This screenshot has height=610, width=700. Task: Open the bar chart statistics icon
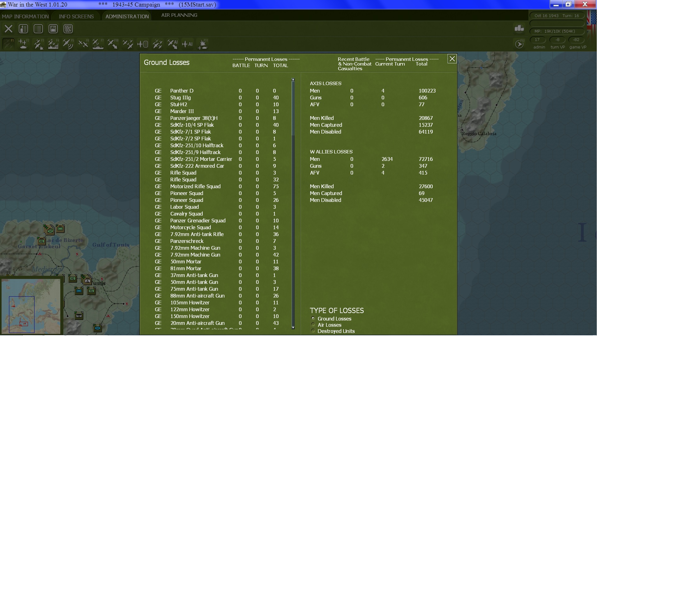pyautogui.click(x=519, y=28)
